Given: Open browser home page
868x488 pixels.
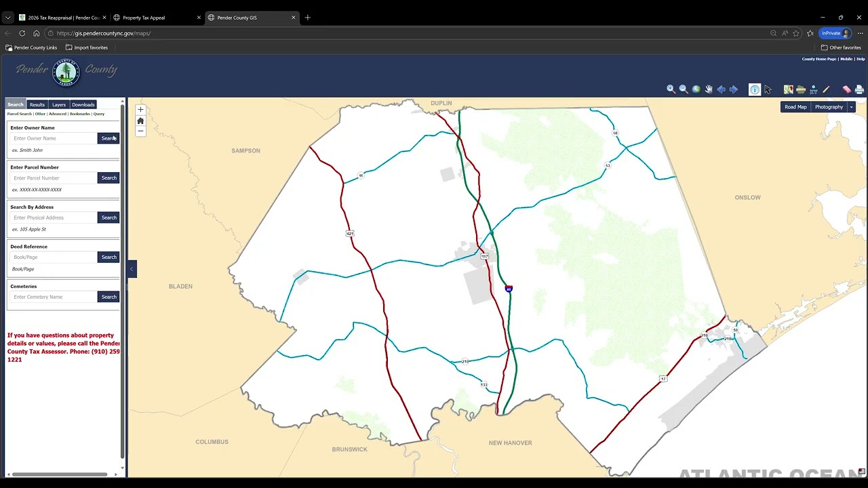Looking at the screenshot, I should pos(37,33).
